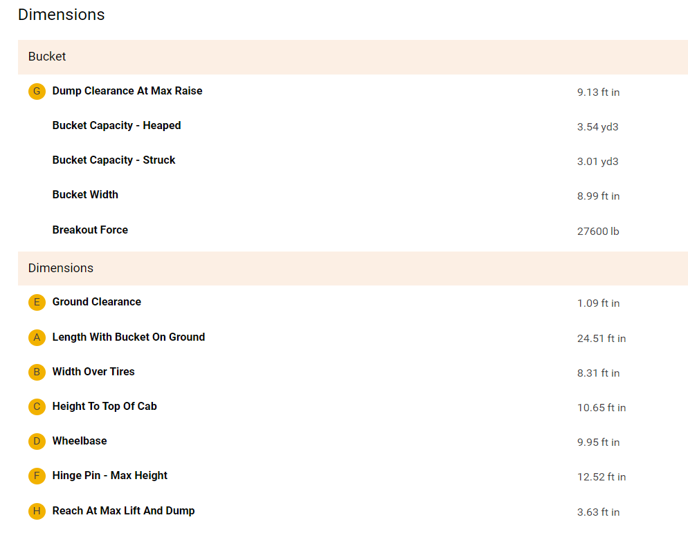This screenshot has width=688, height=541.
Task: Click the D badge icon beside Wheelbase
Action: coord(37,441)
